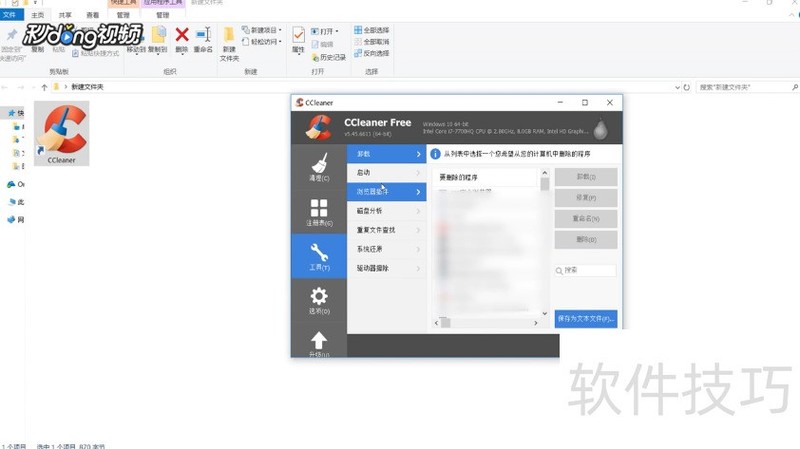This screenshot has height=449, width=800.
Task: Click Select None (全部取消) in ribbon
Action: click(371, 41)
